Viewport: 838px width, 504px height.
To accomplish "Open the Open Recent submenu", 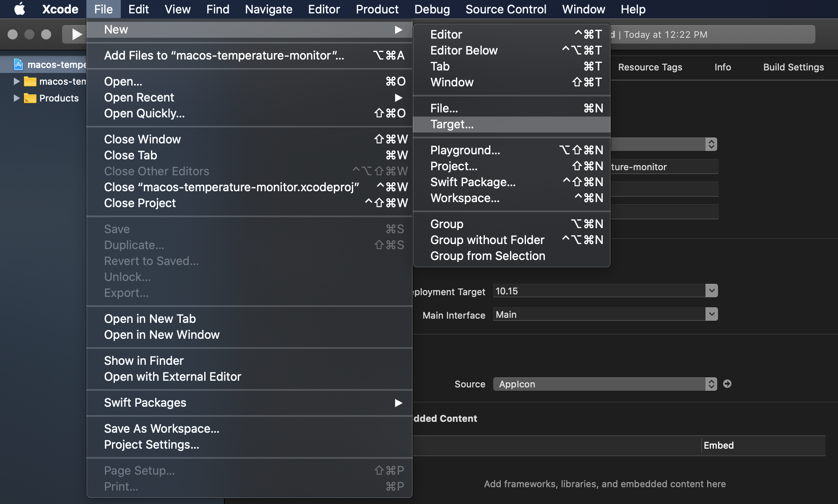I will pyautogui.click(x=249, y=97).
